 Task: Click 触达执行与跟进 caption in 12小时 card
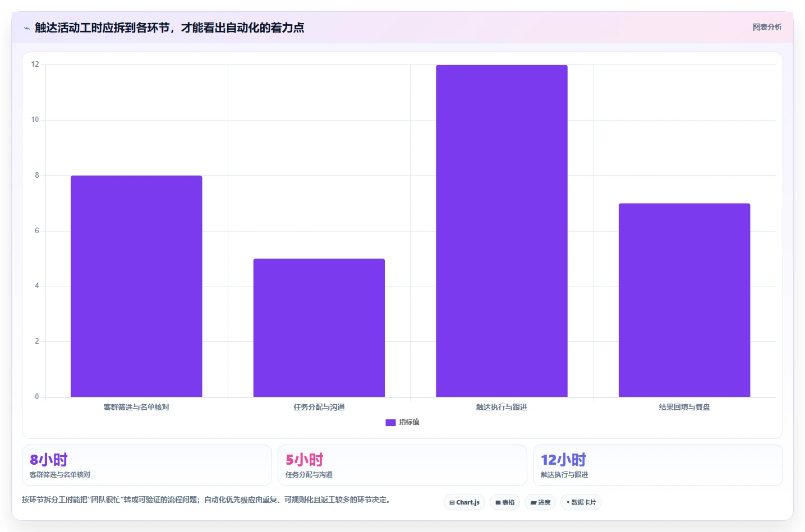564,475
